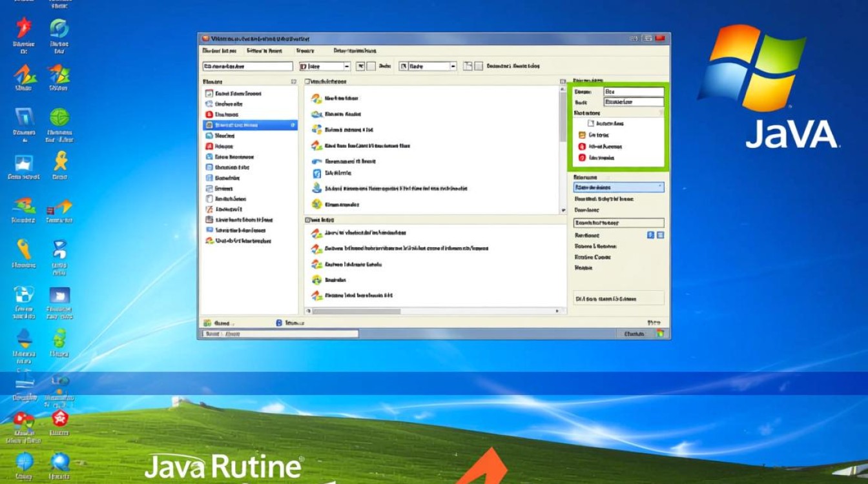
Task: Open the first menu in the menu bar
Action: coord(219,50)
